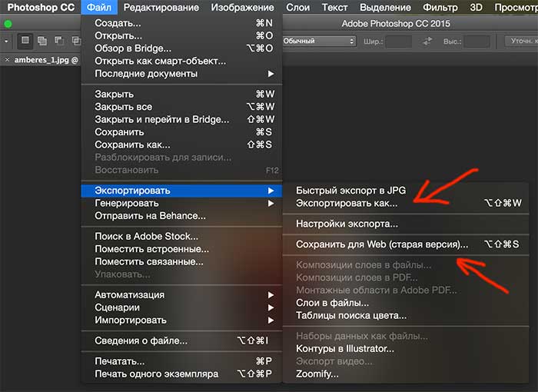538x392 pixels.
Task: Choose Поместить связанные...
Action: click(182, 262)
